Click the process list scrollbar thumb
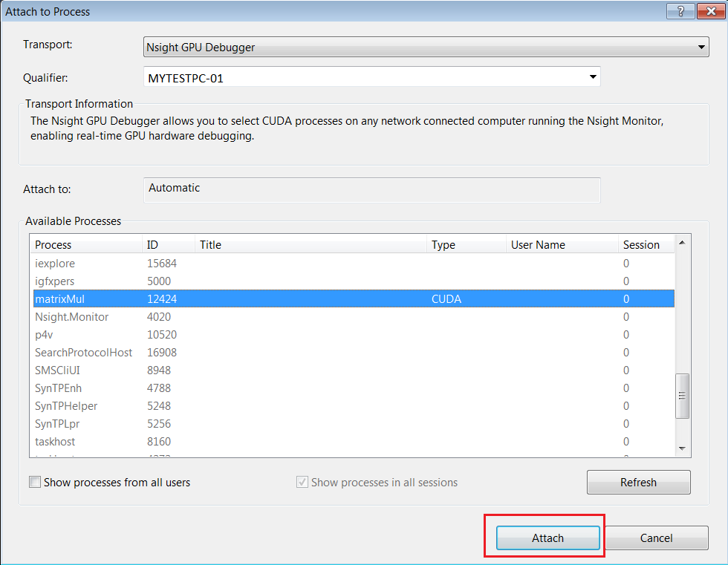Image resolution: width=728 pixels, height=565 pixels. point(682,396)
